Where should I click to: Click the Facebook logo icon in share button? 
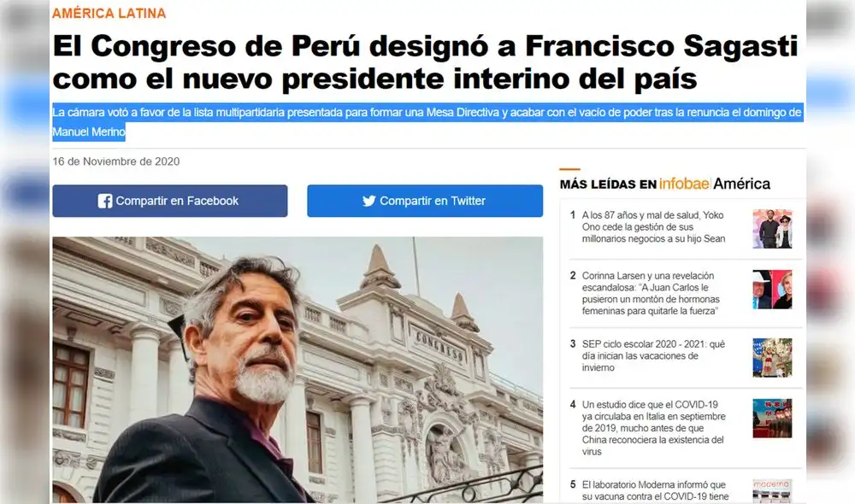(x=105, y=201)
